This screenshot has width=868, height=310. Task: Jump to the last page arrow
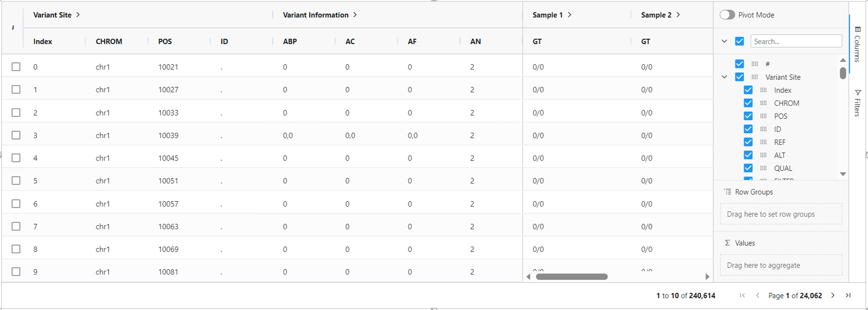[x=848, y=296]
